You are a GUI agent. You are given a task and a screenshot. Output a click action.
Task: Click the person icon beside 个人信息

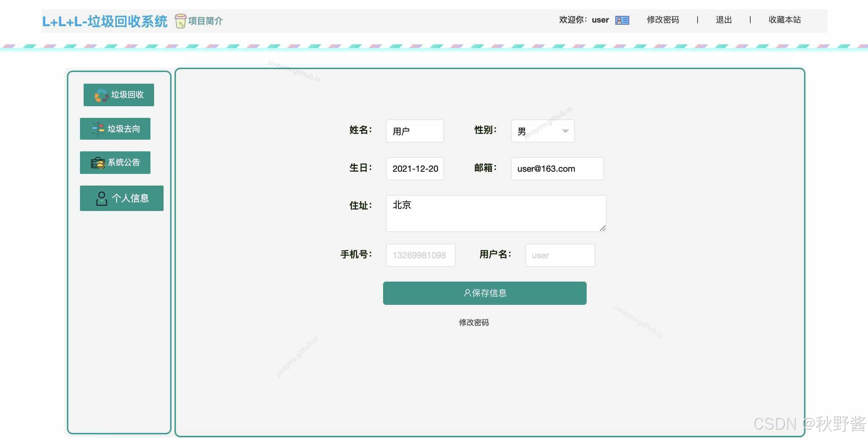click(101, 199)
